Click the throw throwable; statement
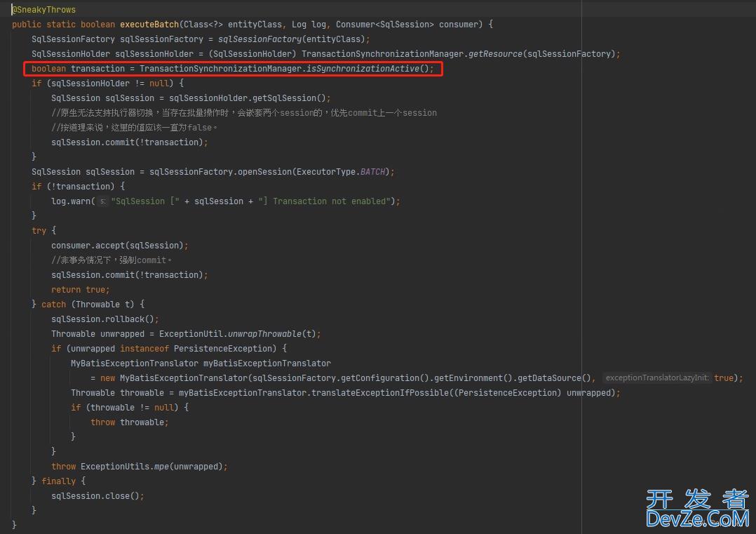756x534 pixels. pos(130,422)
